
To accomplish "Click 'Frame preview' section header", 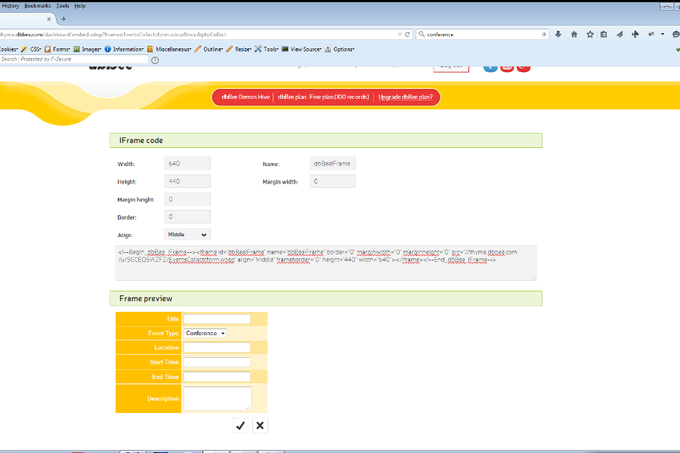I will [x=326, y=299].
